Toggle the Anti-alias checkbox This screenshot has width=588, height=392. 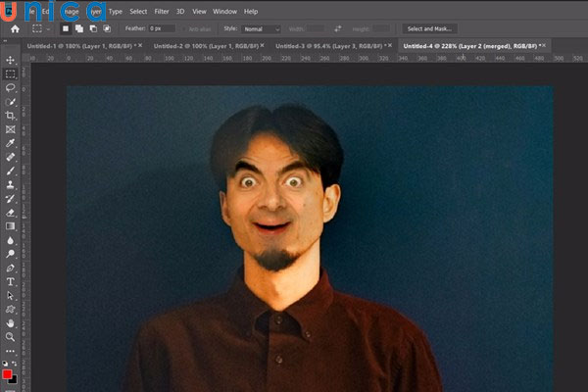[184, 28]
